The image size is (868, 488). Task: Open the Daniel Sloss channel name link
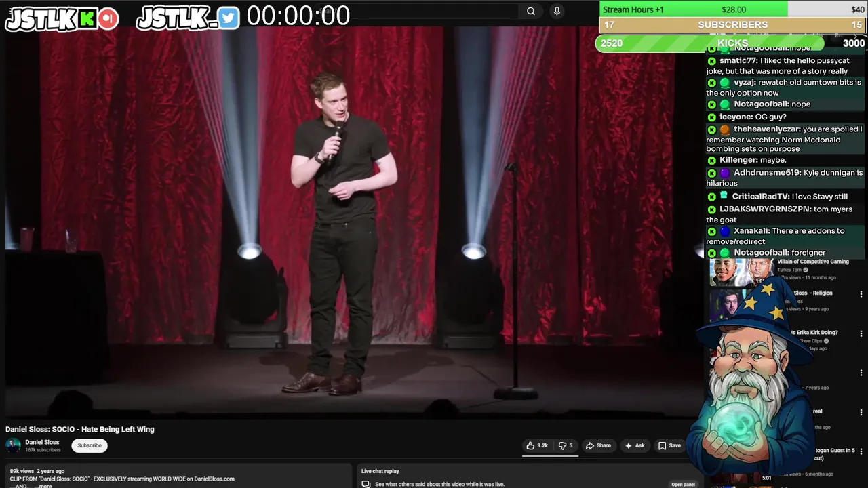coord(42,442)
